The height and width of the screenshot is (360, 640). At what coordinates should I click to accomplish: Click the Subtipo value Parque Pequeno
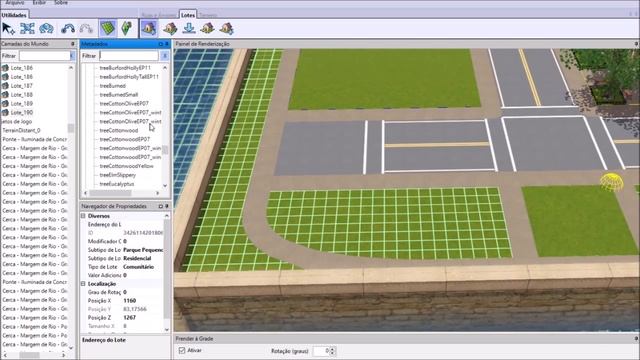point(143,250)
